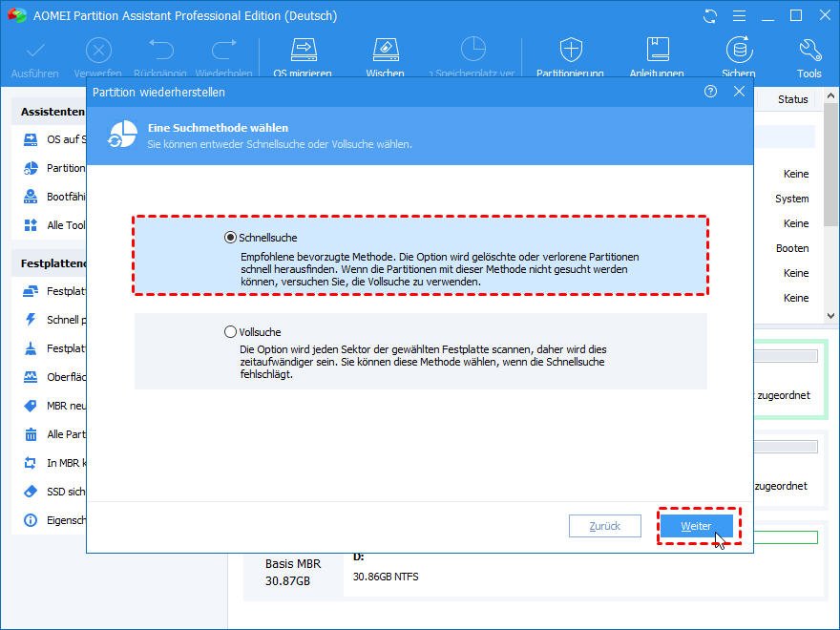The width and height of the screenshot is (840, 630).
Task: Click the Status column header
Action: (x=793, y=99)
